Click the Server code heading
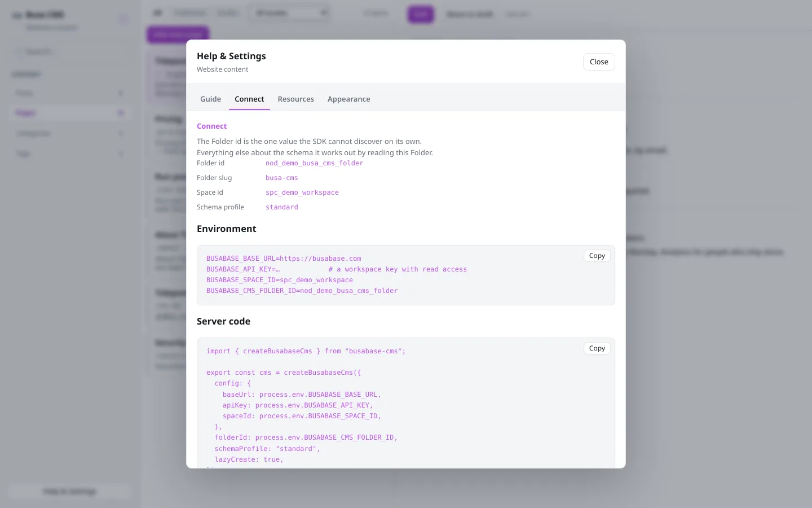This screenshot has width=812, height=508. [223, 321]
